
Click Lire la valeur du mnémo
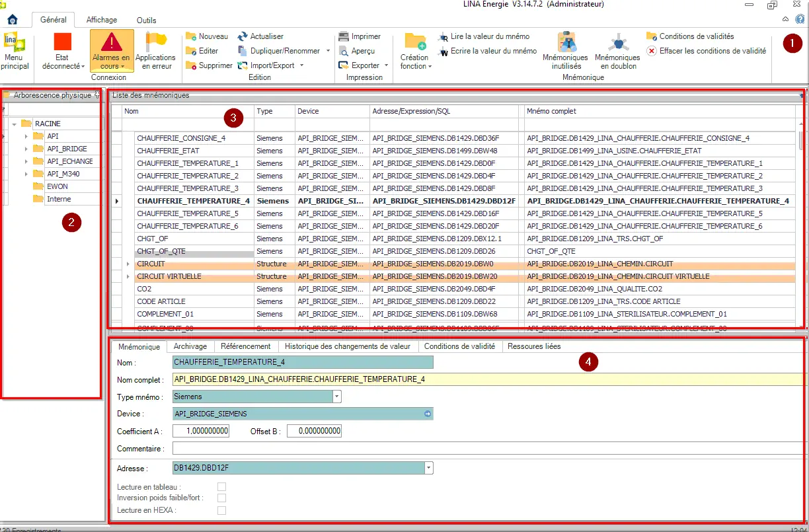(484, 36)
